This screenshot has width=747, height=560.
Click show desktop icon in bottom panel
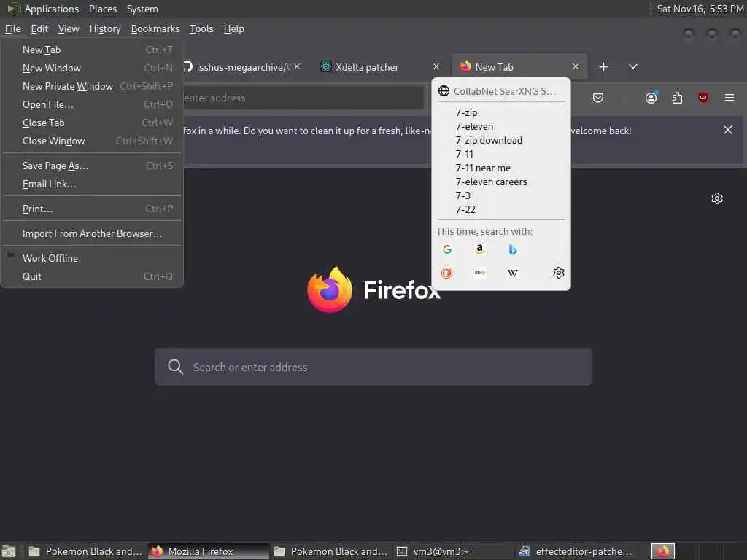click(x=9, y=551)
